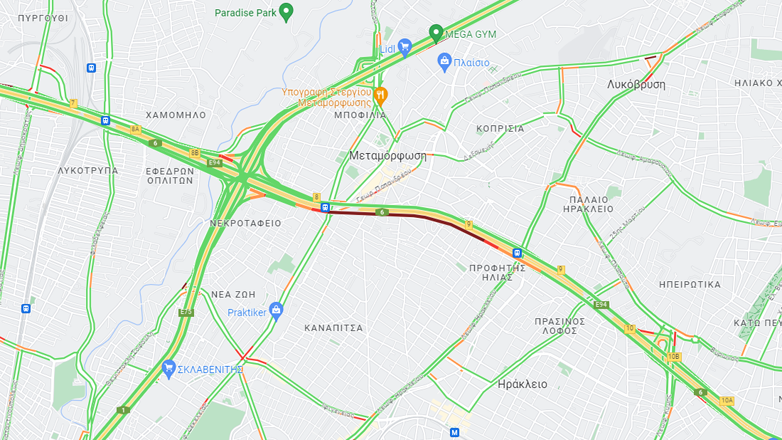Select the Praktiker store marker
This screenshot has width=782, height=440.
[x=276, y=311]
